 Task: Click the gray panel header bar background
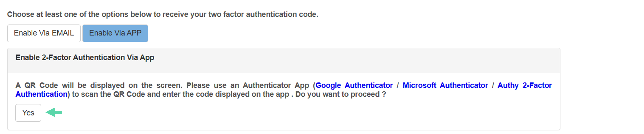point(350,60)
